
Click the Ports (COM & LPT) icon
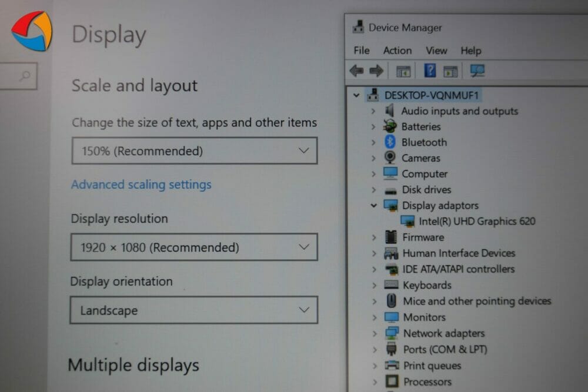click(392, 349)
